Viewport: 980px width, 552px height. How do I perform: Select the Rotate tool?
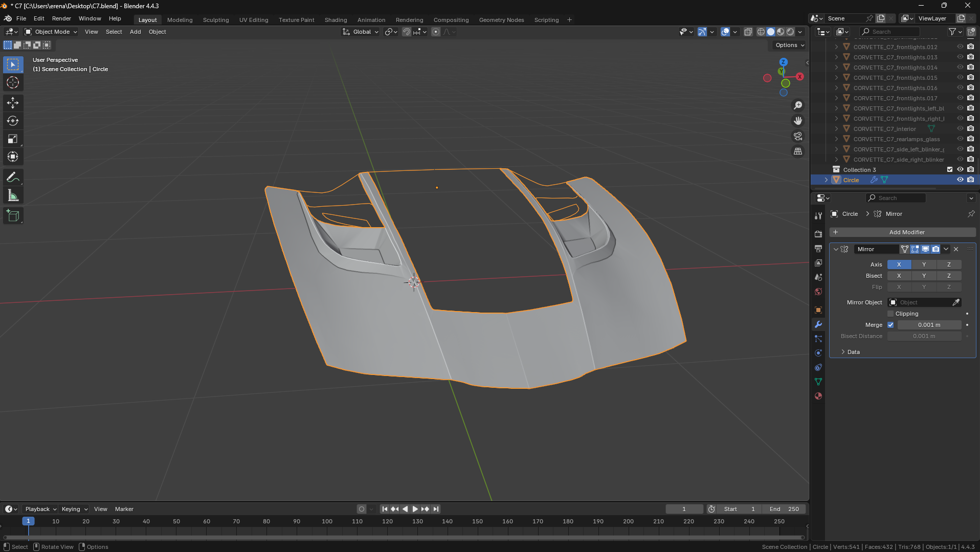click(13, 121)
